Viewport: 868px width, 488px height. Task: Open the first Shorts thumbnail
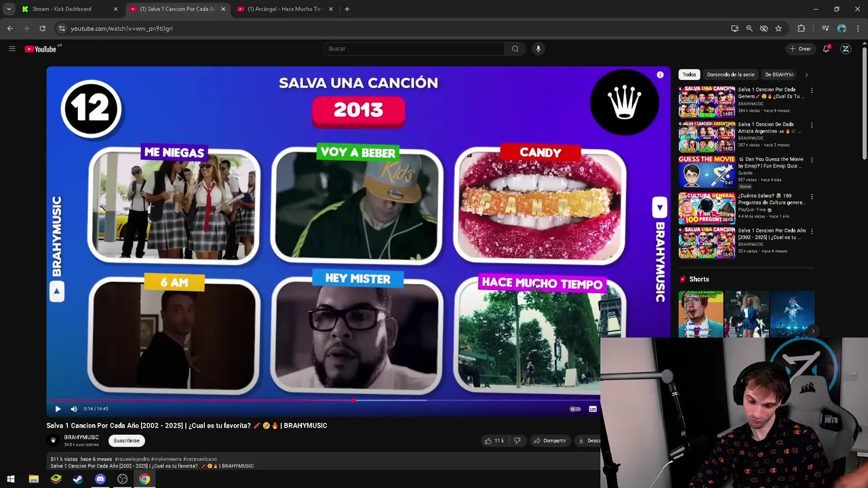point(701,314)
